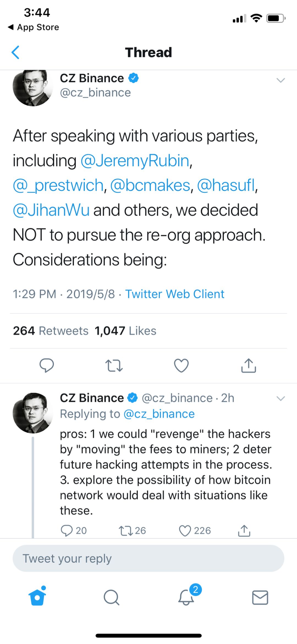
Task: Focus the Tweet your reply field
Action: (148, 558)
